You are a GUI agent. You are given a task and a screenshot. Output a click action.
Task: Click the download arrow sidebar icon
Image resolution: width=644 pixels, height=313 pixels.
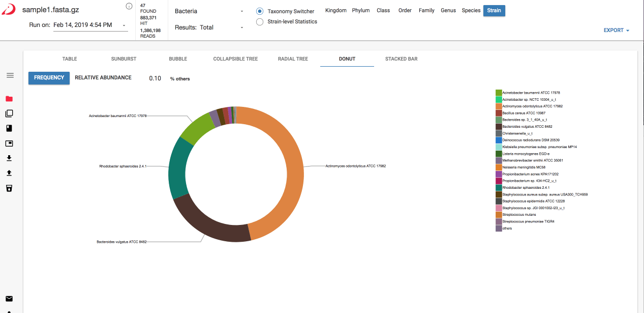[9, 158]
